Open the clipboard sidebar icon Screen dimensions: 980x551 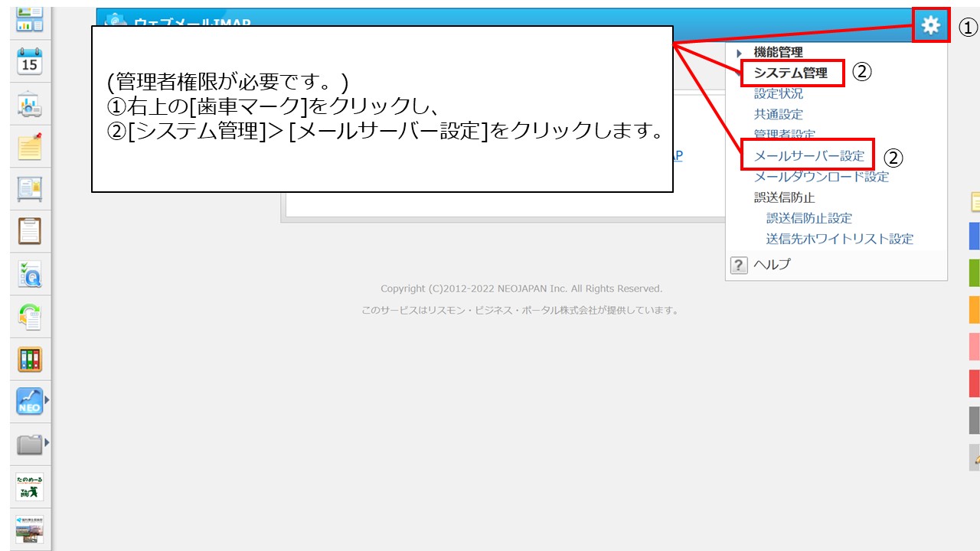30,230
